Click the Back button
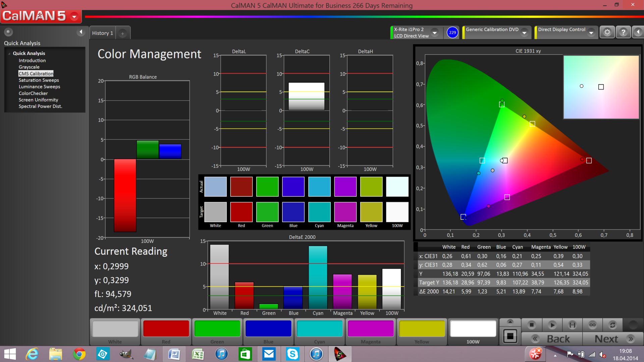This screenshot has width=644, height=362. tap(552, 339)
